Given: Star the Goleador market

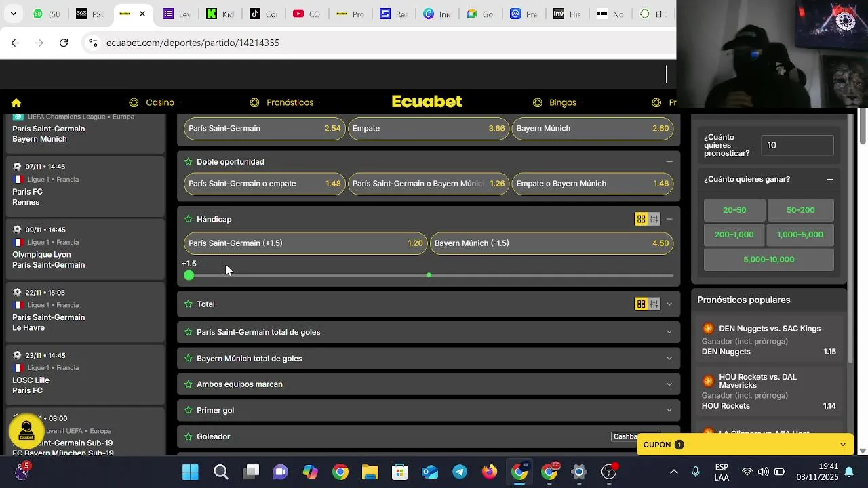Looking at the screenshot, I should click(x=189, y=436).
